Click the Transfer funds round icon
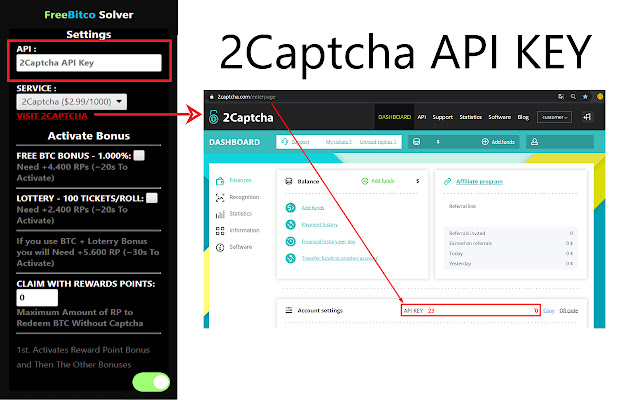The height and width of the screenshot is (400, 640). coord(290,258)
